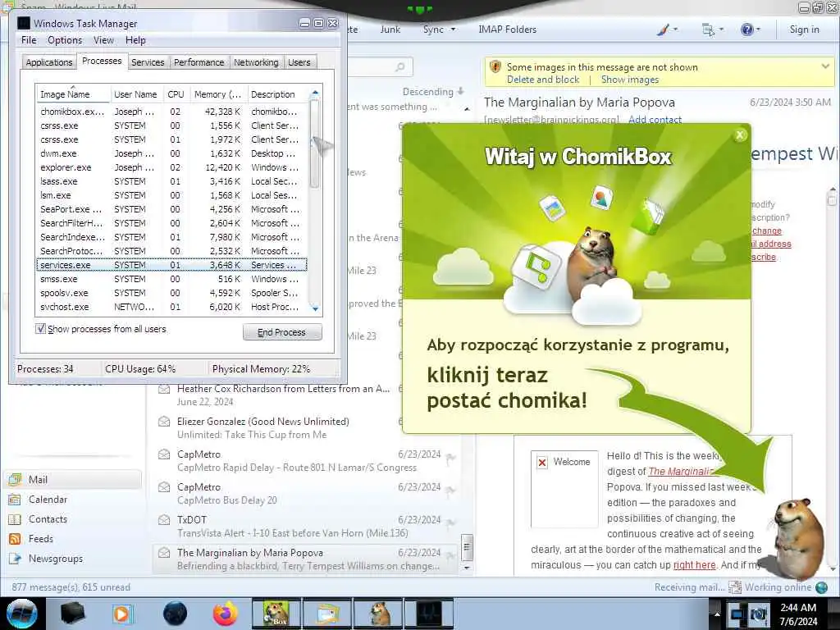Open the Contacts icon in the sidebar
This screenshot has width=840, height=630.
[x=15, y=519]
